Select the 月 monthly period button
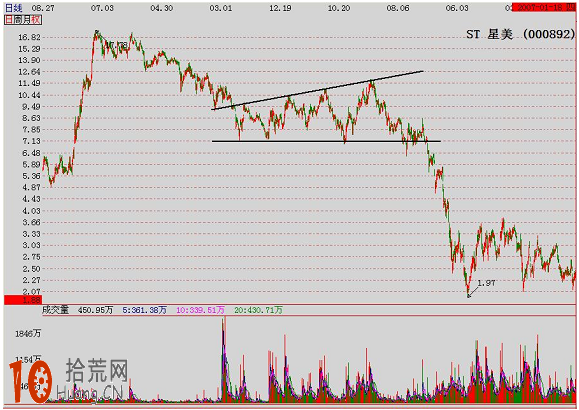Image resolution: width=579 pixels, height=410 pixels. [x=26, y=20]
